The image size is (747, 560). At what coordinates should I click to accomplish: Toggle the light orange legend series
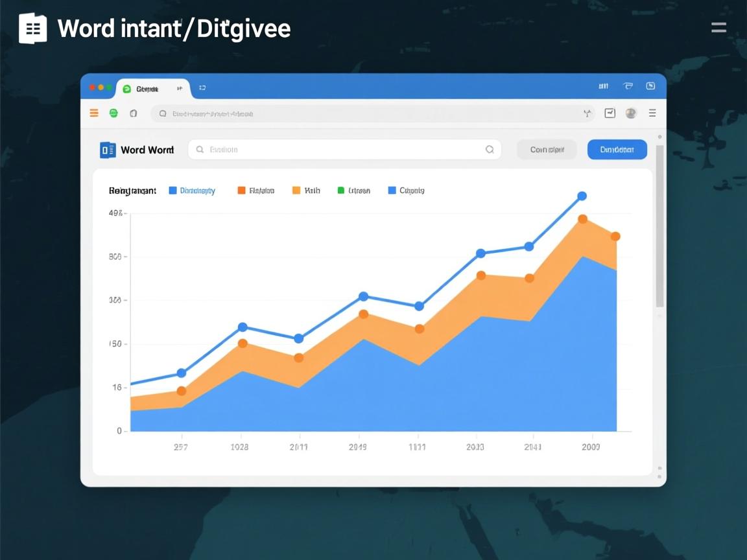306,191
